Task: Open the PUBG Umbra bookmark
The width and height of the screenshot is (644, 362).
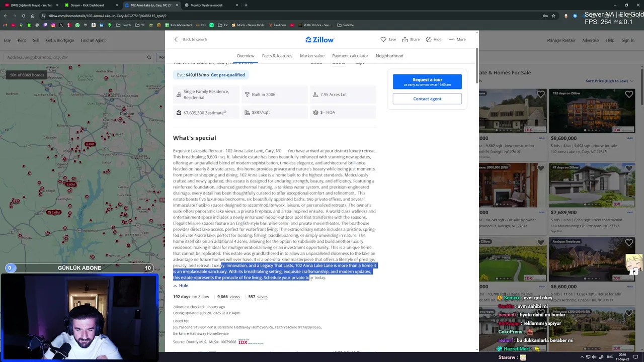Action: coord(314,25)
